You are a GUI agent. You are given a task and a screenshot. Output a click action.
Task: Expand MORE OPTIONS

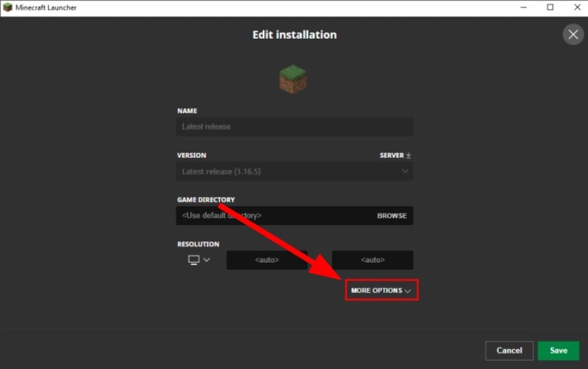pyautogui.click(x=381, y=290)
